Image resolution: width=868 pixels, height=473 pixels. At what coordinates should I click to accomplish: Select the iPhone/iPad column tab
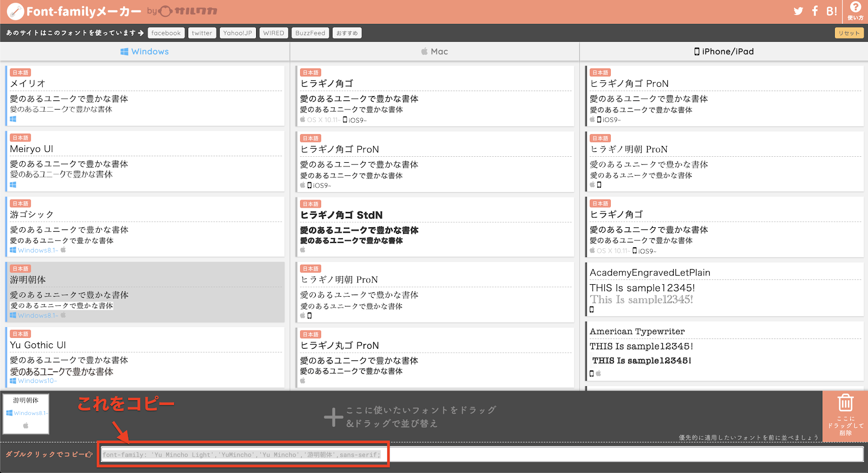pos(724,52)
